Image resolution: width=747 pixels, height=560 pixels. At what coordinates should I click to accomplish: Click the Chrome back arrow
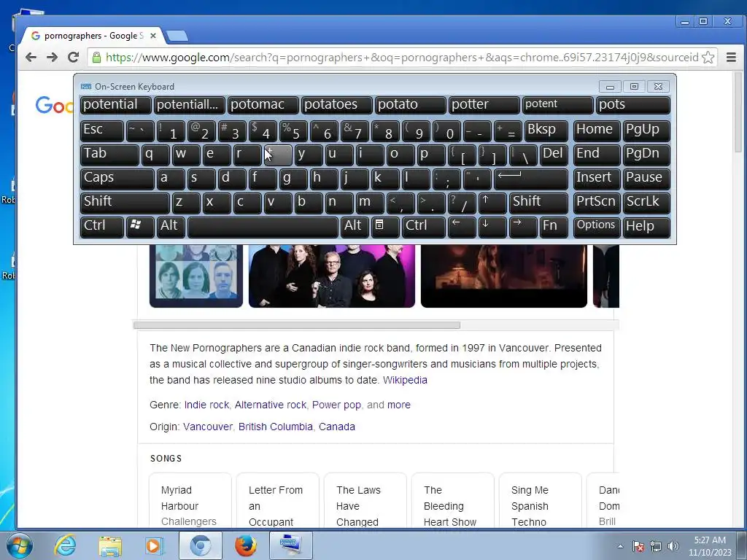click(x=31, y=58)
